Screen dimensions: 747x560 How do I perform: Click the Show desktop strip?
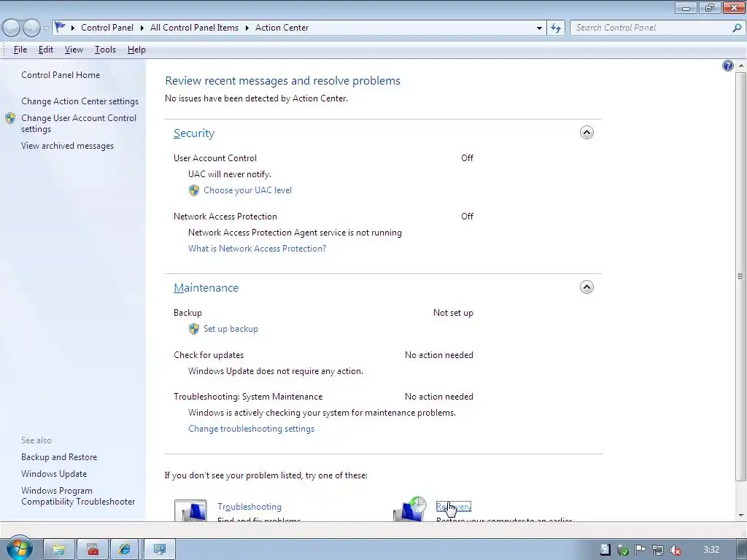(742, 550)
